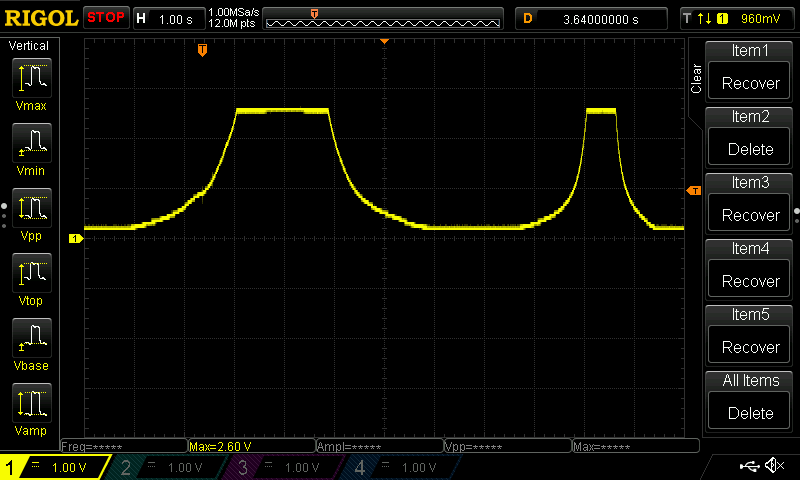This screenshot has height=480, width=800.
Task: Click the right menu page dots
Action: (796, 215)
